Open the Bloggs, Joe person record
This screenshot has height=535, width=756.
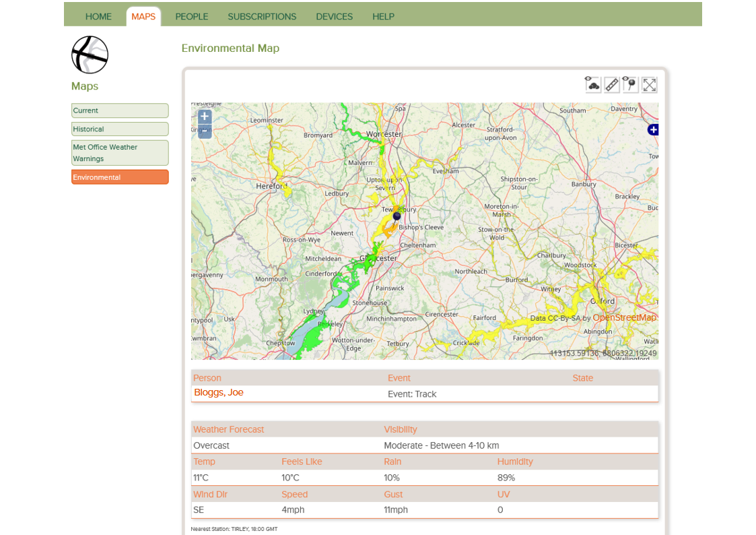pos(218,392)
